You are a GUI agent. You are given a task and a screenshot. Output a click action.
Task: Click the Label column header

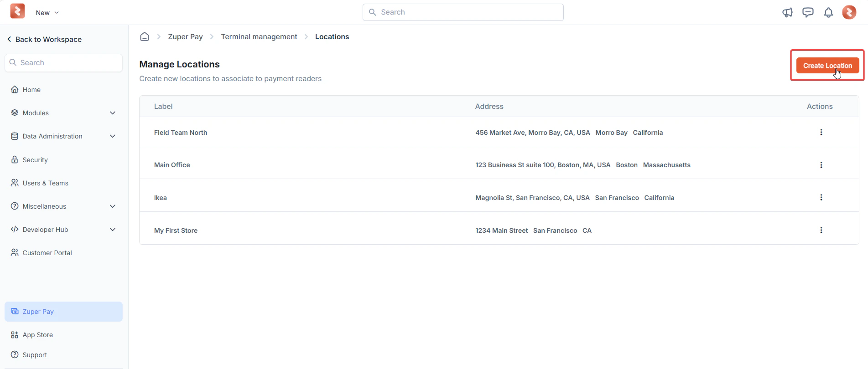(163, 107)
